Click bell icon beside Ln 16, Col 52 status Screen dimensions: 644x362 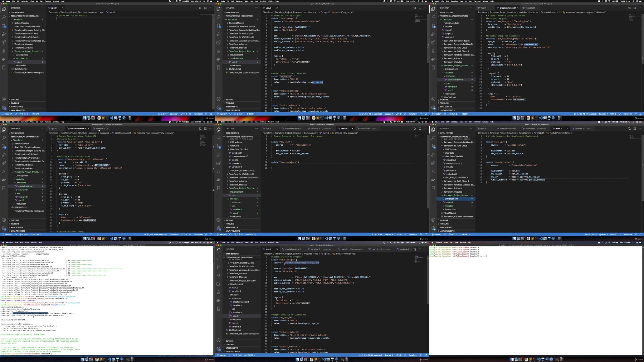640,235
